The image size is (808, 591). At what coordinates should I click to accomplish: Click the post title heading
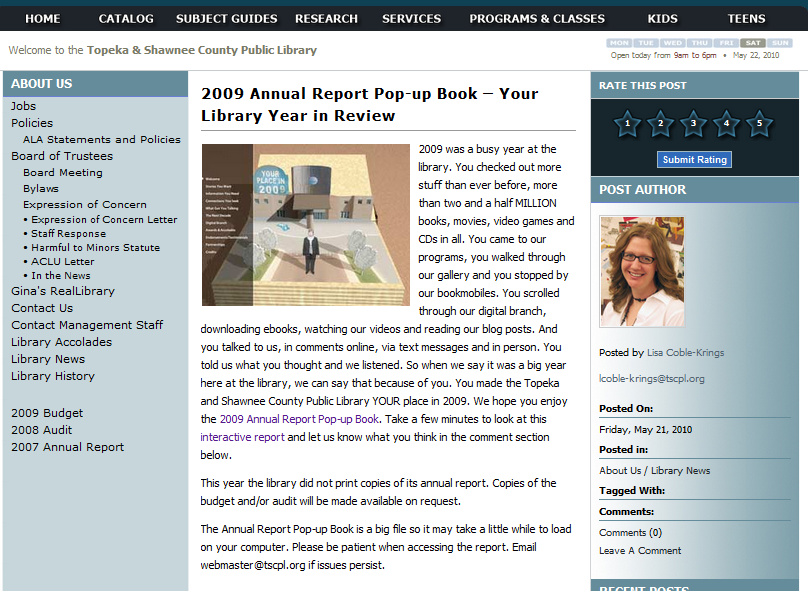tap(369, 105)
